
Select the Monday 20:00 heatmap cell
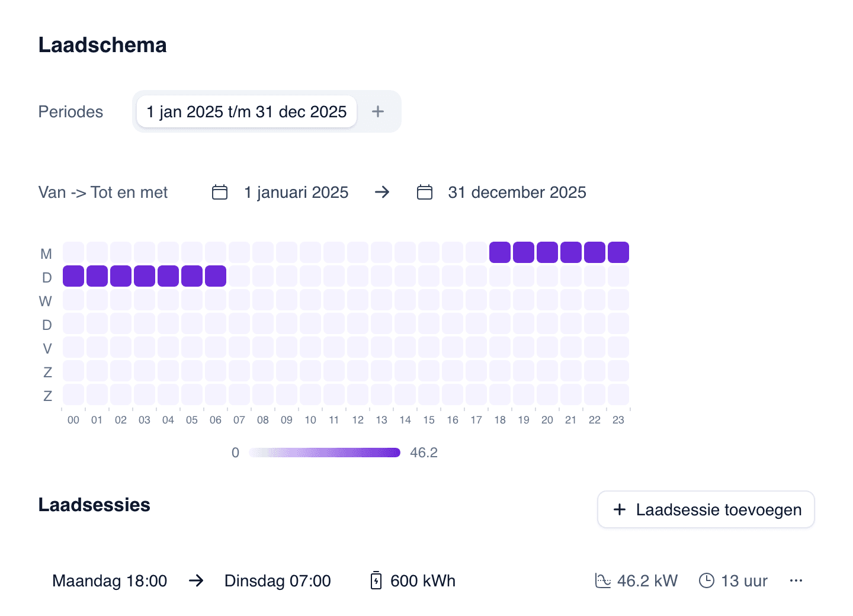pos(547,252)
